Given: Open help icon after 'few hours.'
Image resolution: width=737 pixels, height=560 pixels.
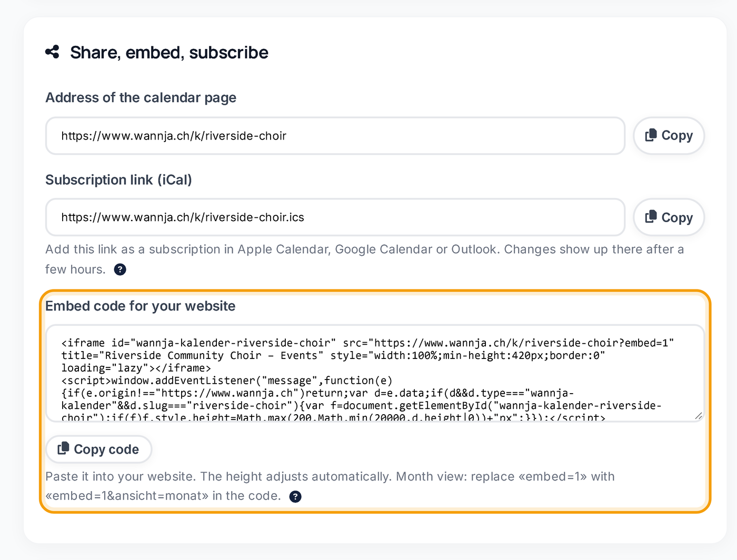Looking at the screenshot, I should (x=120, y=269).
